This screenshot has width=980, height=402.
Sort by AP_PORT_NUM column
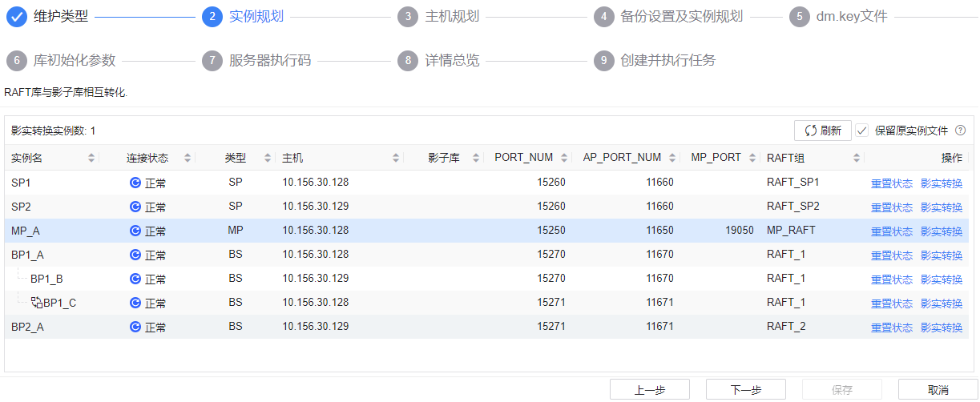[672, 158]
